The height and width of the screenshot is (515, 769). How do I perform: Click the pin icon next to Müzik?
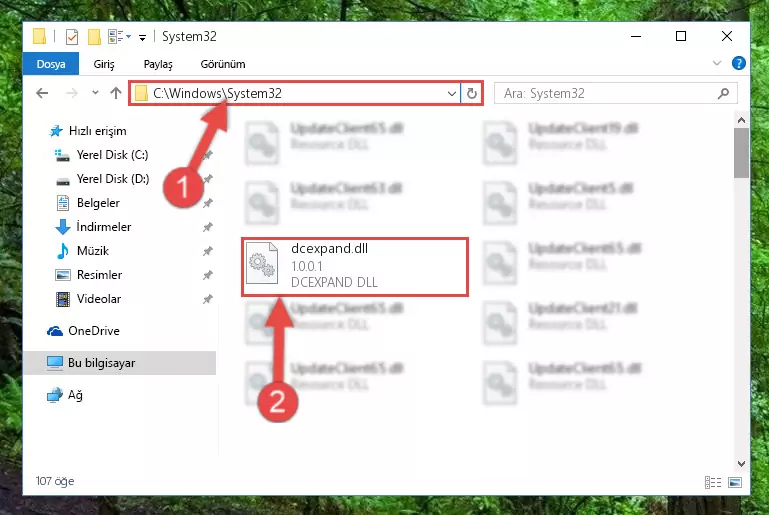point(208,251)
